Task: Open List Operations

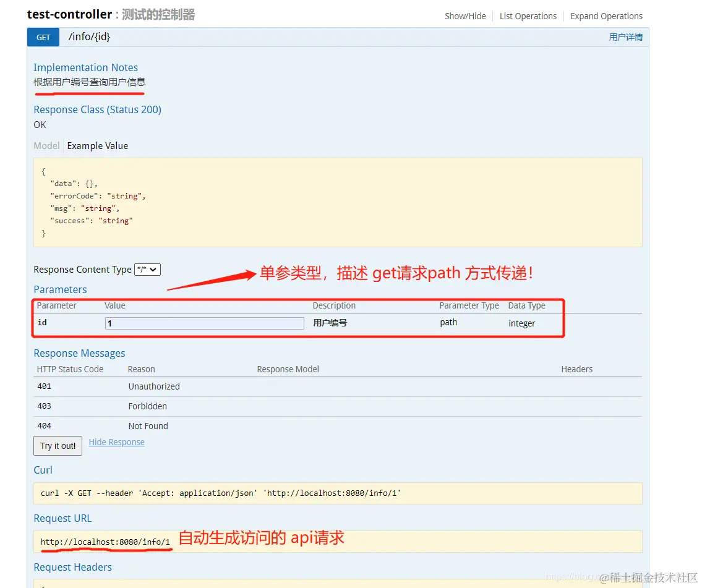Action: 528,16
